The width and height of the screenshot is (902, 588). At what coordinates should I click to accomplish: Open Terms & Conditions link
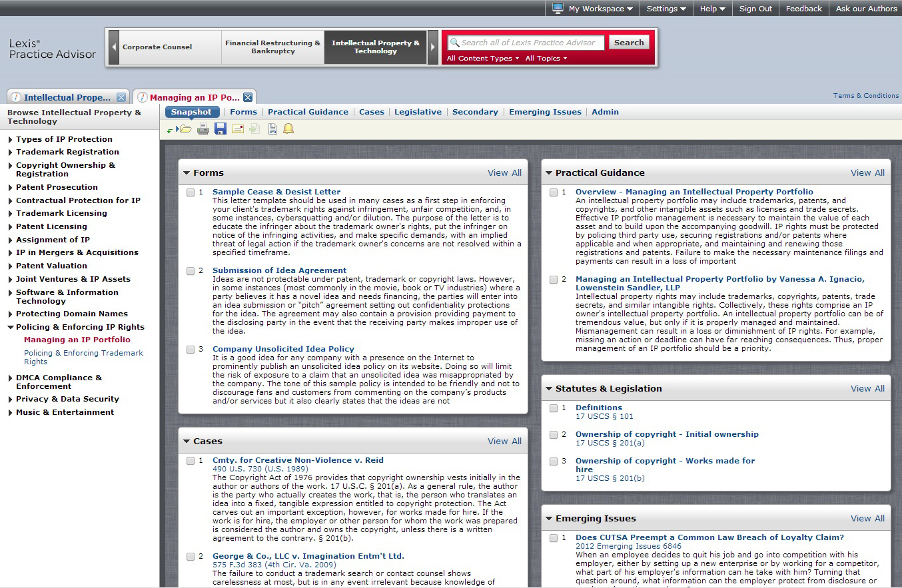[x=866, y=96]
